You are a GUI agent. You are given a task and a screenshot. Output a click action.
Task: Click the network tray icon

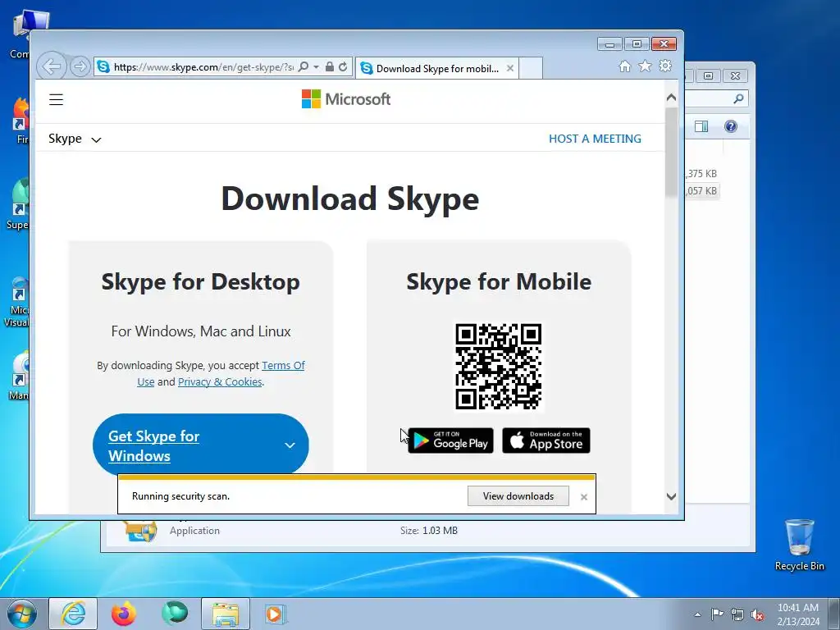pyautogui.click(x=737, y=614)
